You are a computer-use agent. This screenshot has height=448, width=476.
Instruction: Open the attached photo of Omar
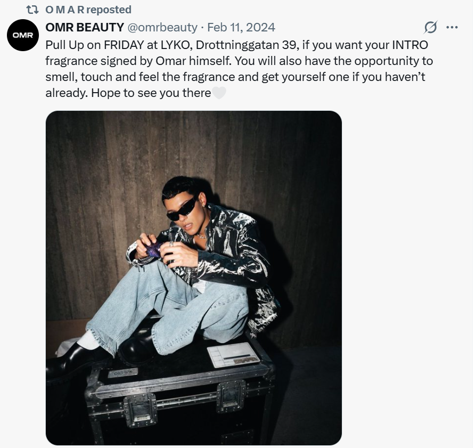194,278
